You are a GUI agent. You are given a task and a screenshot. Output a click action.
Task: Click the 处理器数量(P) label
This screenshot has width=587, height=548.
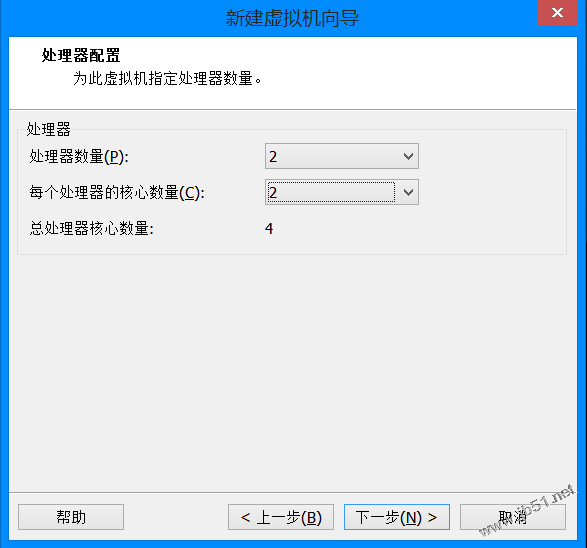[x=79, y=156]
